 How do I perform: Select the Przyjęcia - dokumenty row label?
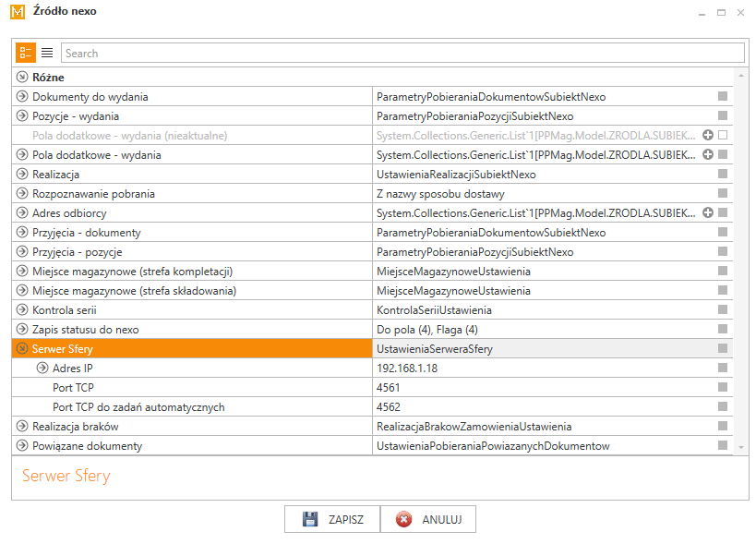point(87,233)
